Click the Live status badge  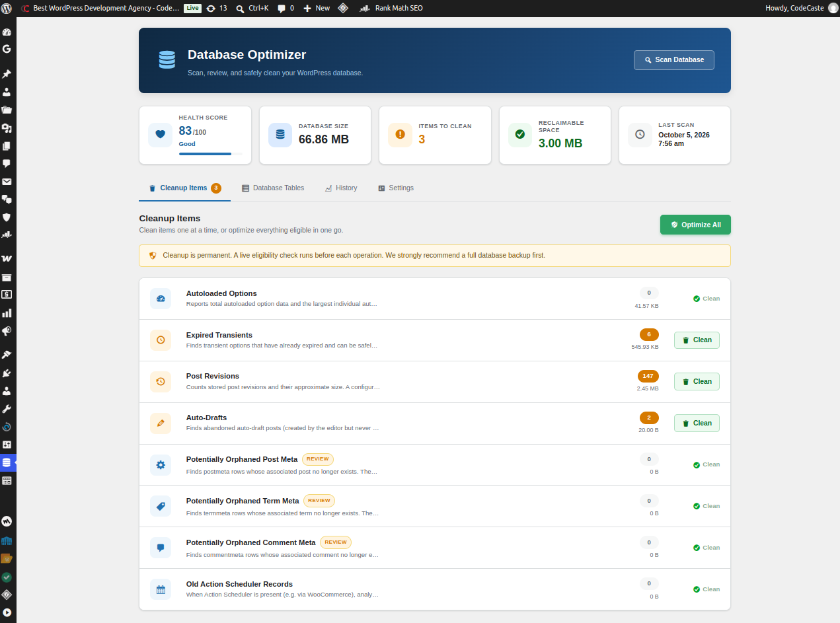coord(192,8)
